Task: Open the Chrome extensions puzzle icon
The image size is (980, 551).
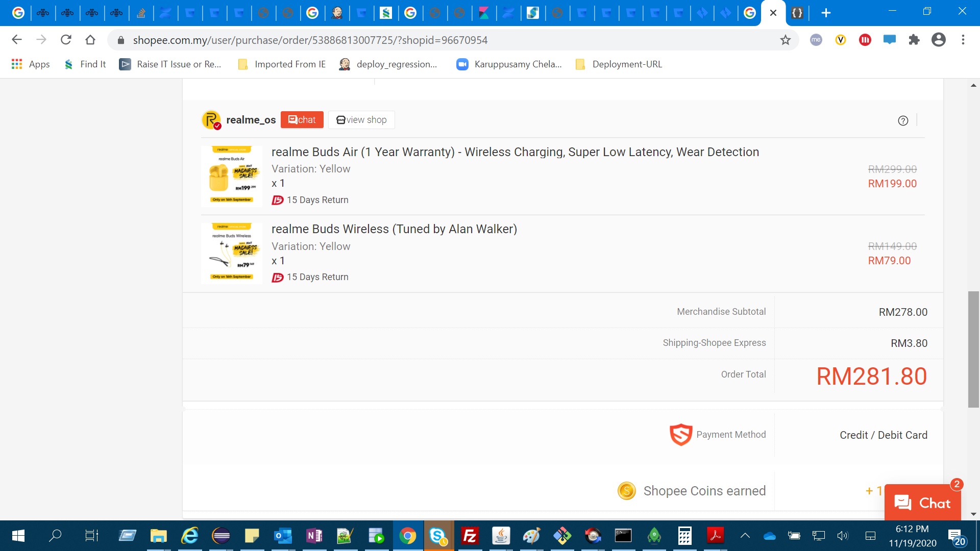Action: (x=914, y=40)
